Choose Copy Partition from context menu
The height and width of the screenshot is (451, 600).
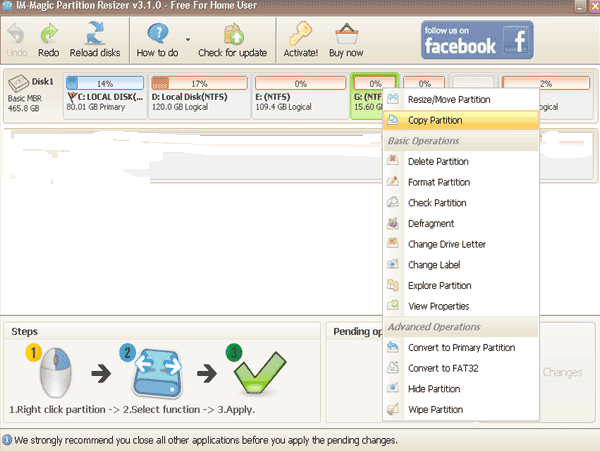(461, 120)
